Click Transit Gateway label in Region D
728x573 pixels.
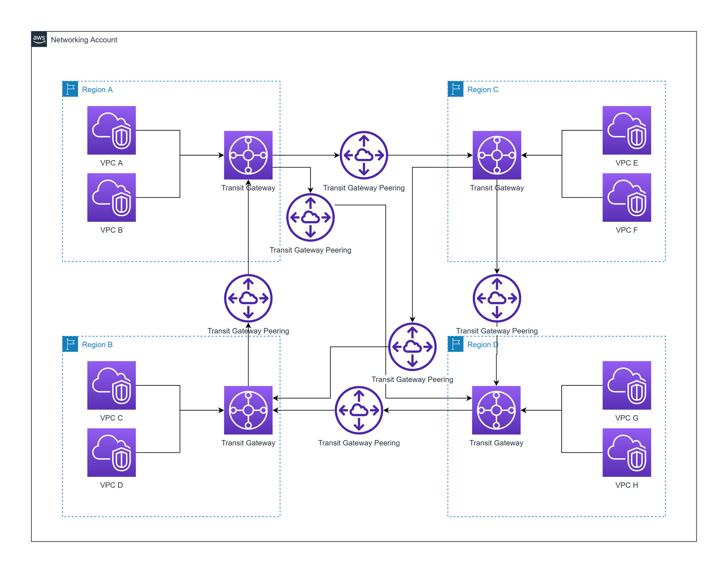pos(496,443)
